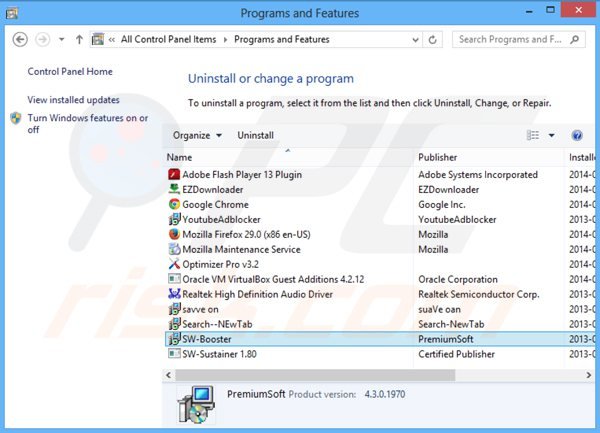Select Mozilla Maintenance Service entry
Viewport: 600px width, 433px height.
tap(241, 249)
